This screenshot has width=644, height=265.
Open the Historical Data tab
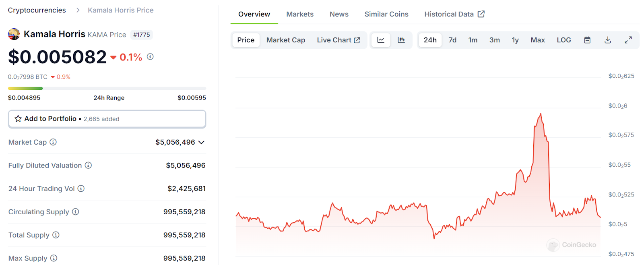(x=454, y=14)
